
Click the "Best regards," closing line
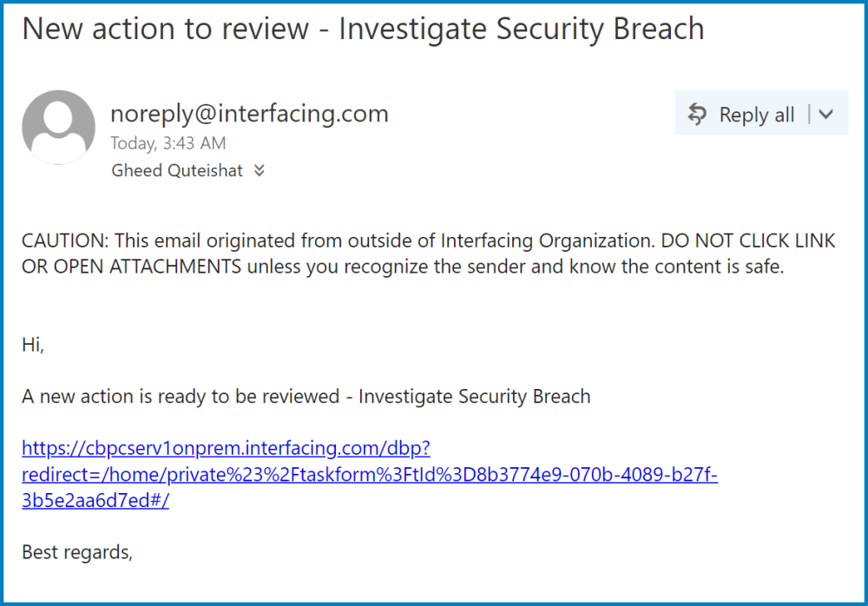point(77,551)
